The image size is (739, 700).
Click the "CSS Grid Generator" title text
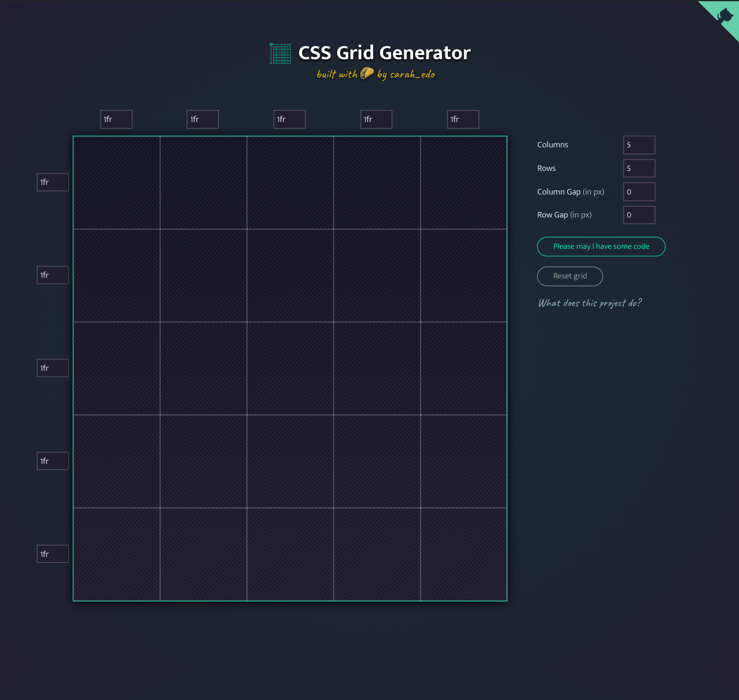pyautogui.click(x=384, y=53)
